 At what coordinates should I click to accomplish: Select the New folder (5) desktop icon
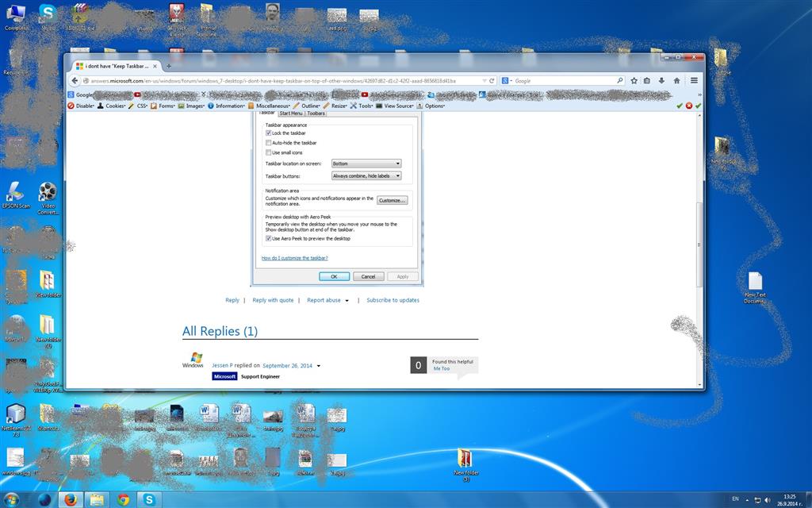click(x=465, y=465)
